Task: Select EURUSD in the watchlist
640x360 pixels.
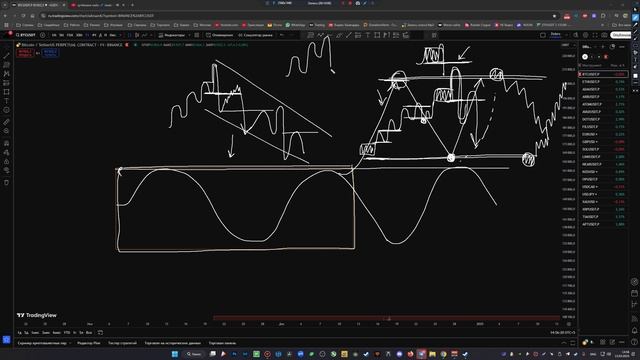Action: pyautogui.click(x=603, y=134)
